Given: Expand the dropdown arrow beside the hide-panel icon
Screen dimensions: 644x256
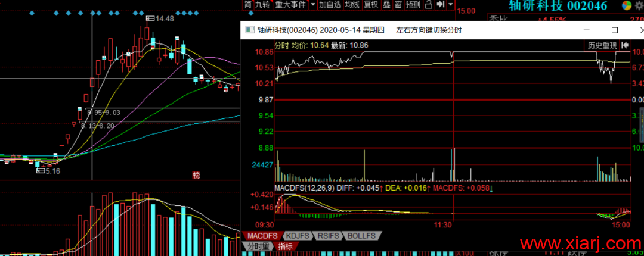Looking at the screenshot, I should coord(451,5).
